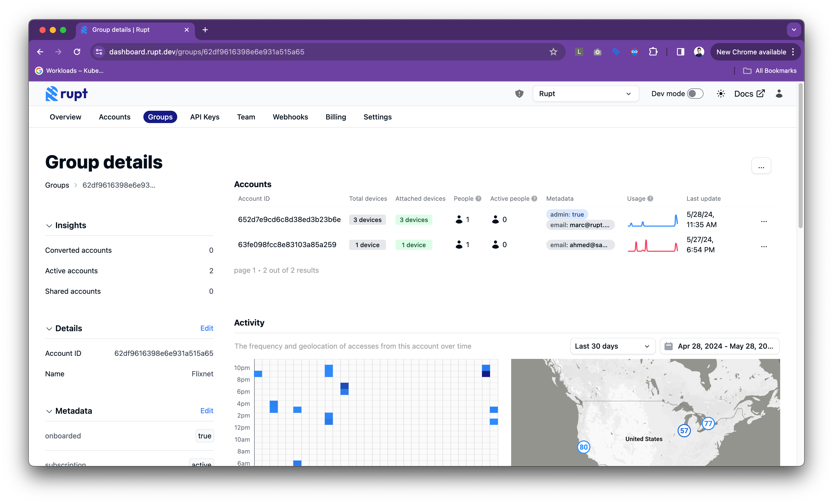
Task: Click Edit next to Details
Action: click(x=206, y=328)
